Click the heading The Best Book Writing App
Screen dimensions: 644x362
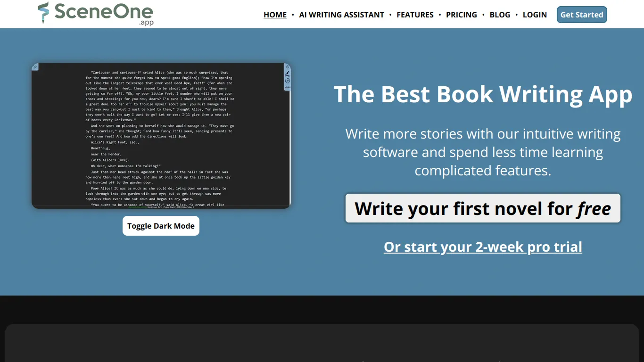(483, 94)
